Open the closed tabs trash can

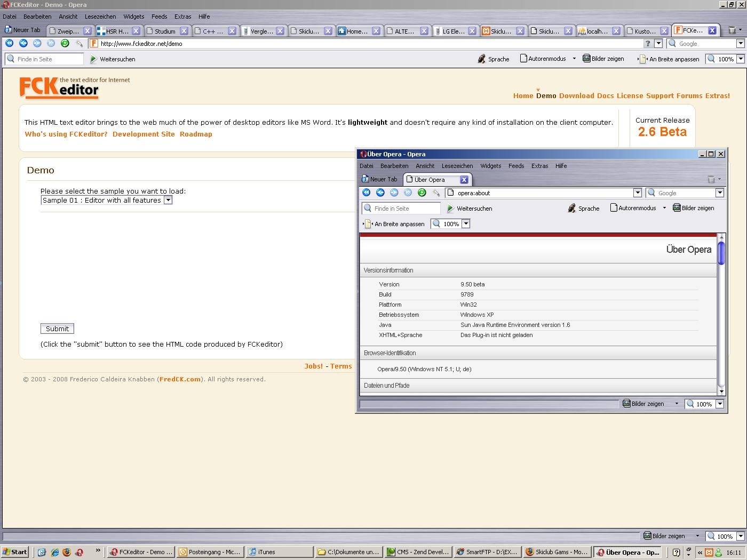(732, 31)
